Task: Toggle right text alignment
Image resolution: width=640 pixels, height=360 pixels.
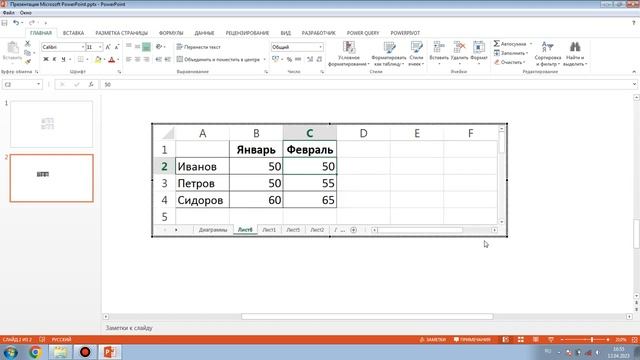Action: point(146,60)
